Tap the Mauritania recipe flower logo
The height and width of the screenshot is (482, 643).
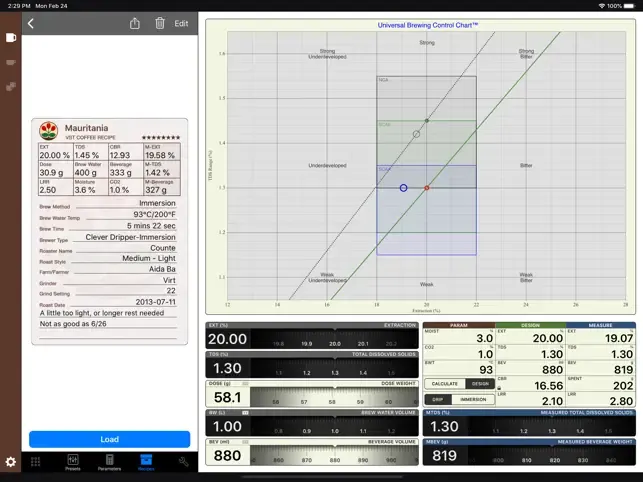click(x=48, y=130)
